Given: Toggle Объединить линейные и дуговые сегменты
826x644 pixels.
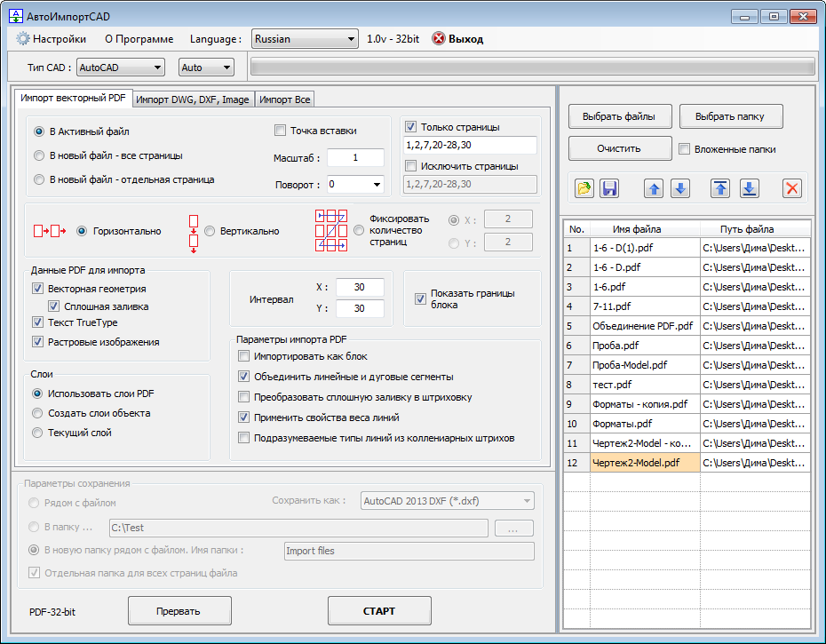Looking at the screenshot, I should [243, 377].
